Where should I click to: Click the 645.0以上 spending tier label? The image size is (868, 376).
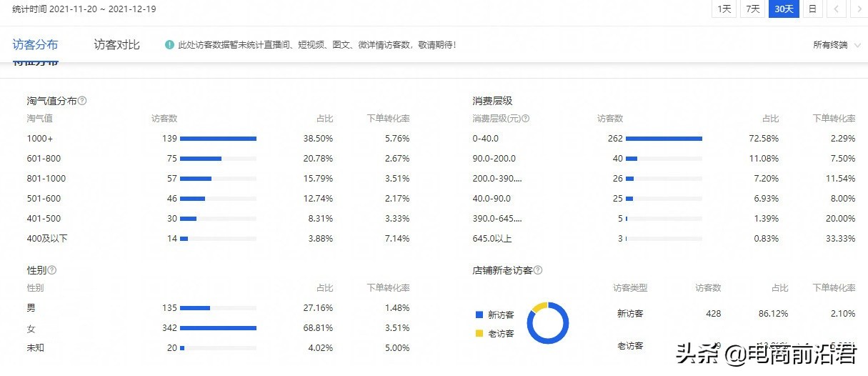492,239
